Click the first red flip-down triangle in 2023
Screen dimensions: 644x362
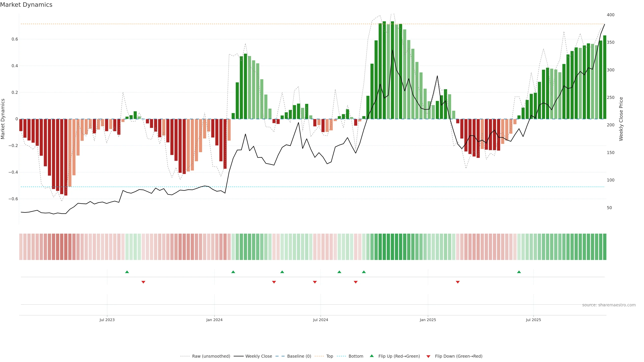tap(143, 282)
